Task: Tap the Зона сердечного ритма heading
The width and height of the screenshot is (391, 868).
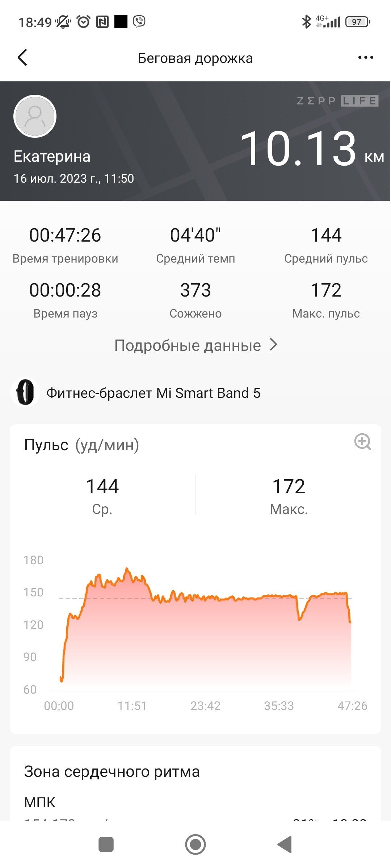Action: (112, 771)
